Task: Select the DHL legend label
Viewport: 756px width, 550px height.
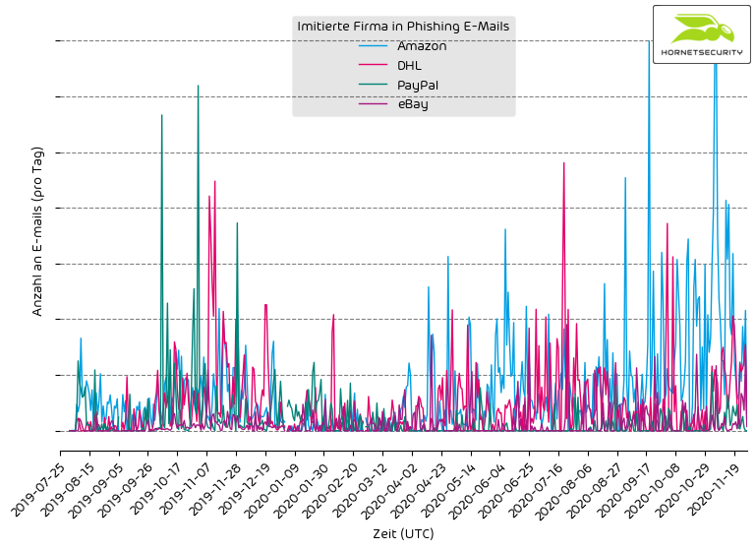Action: pos(409,65)
